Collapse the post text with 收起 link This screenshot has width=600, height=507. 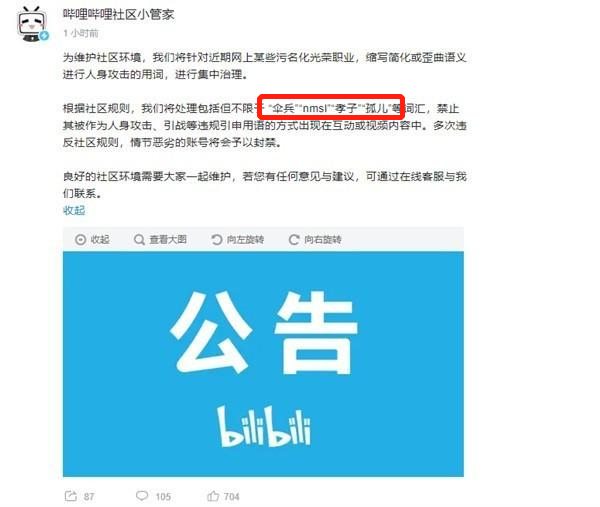74,210
